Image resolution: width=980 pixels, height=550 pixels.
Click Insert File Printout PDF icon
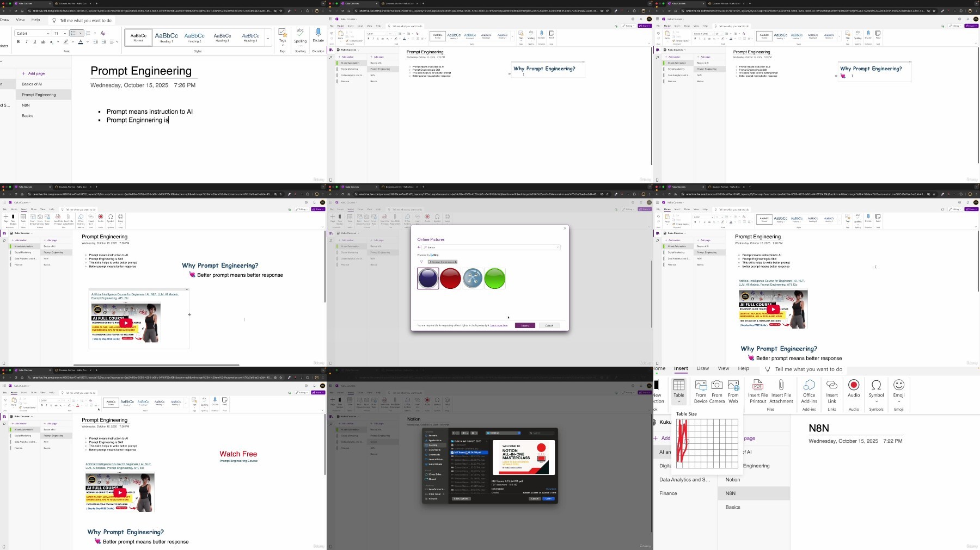click(x=758, y=385)
